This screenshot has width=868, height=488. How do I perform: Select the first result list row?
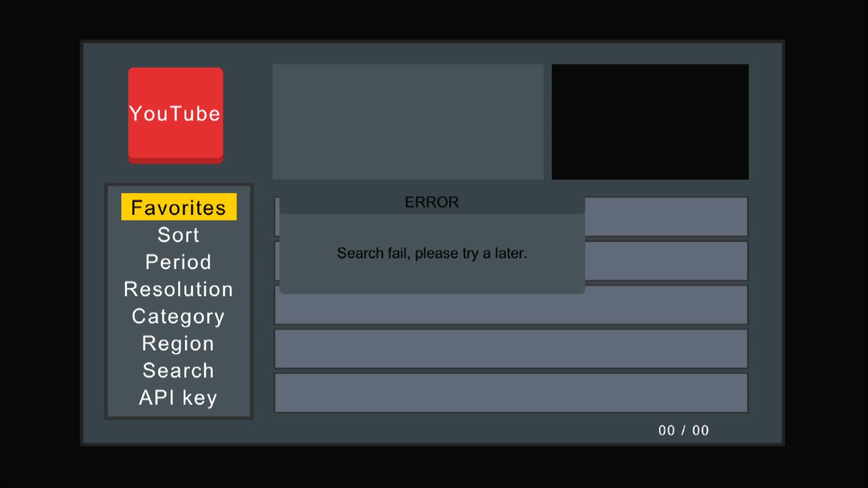[x=666, y=216]
